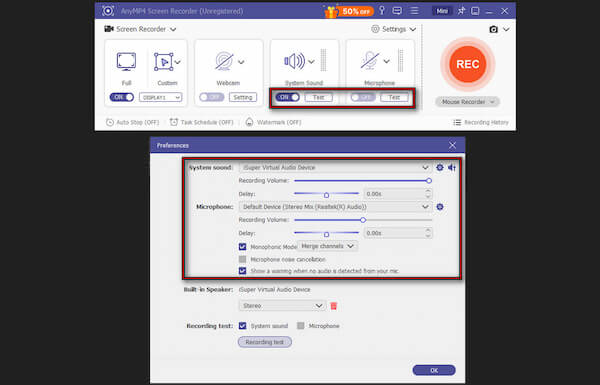Open the Screen Recorder mode dropdown
This screenshot has width=600, height=385.
pyautogui.click(x=140, y=29)
